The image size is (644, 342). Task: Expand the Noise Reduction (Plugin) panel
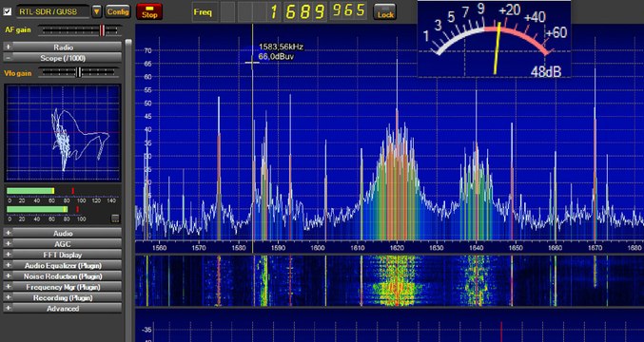pyautogui.click(x=63, y=276)
